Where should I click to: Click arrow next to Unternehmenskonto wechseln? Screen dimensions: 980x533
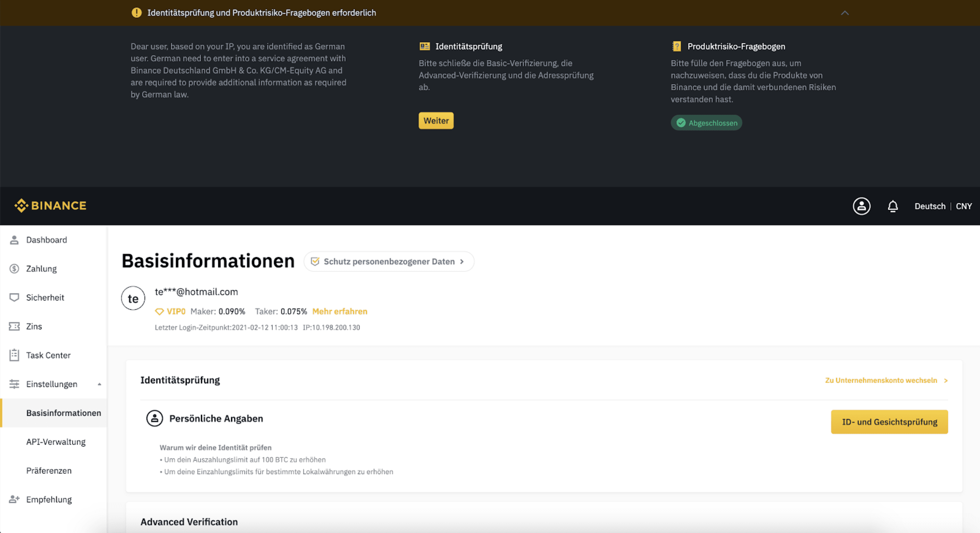tap(946, 380)
